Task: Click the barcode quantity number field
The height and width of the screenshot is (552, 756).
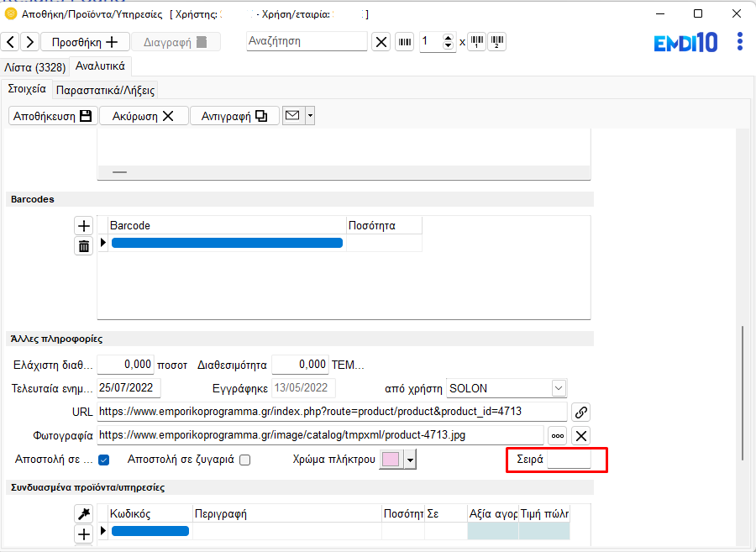Action: [x=431, y=42]
